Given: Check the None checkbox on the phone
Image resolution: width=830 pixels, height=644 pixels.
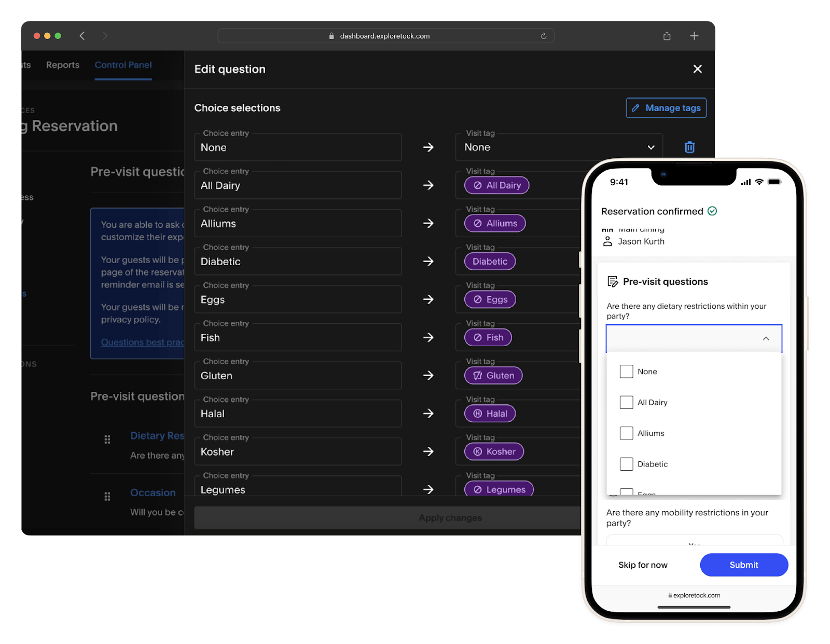Looking at the screenshot, I should (x=626, y=371).
